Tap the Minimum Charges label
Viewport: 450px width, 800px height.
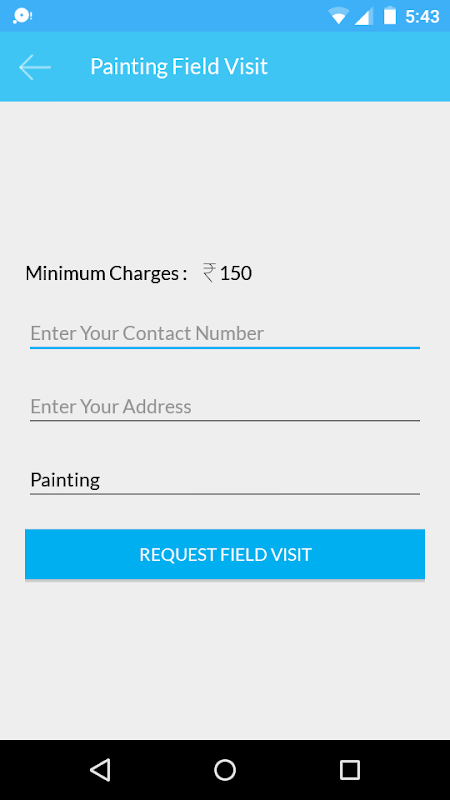pyautogui.click(x=106, y=273)
